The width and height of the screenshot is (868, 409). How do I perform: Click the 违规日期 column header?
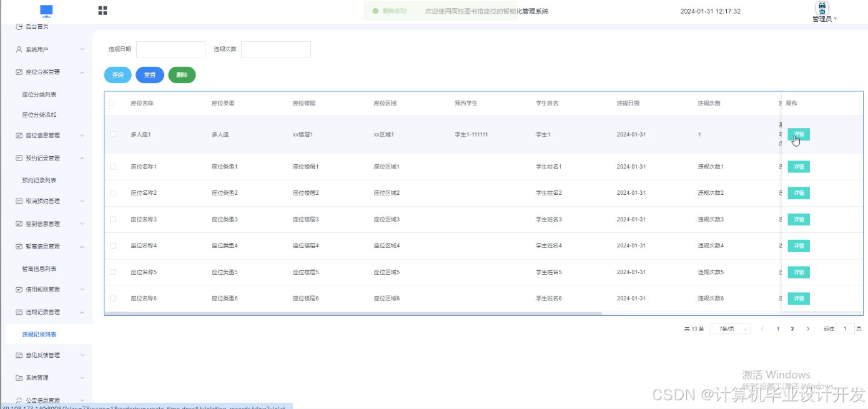pos(628,103)
